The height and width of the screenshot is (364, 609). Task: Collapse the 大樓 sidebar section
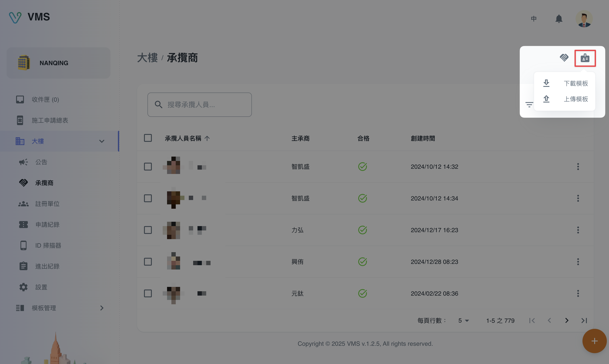click(x=102, y=141)
